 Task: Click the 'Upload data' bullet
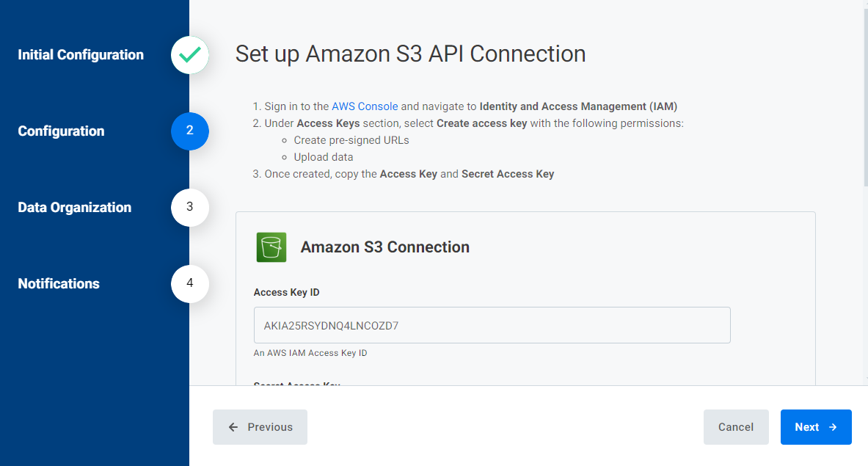click(324, 157)
